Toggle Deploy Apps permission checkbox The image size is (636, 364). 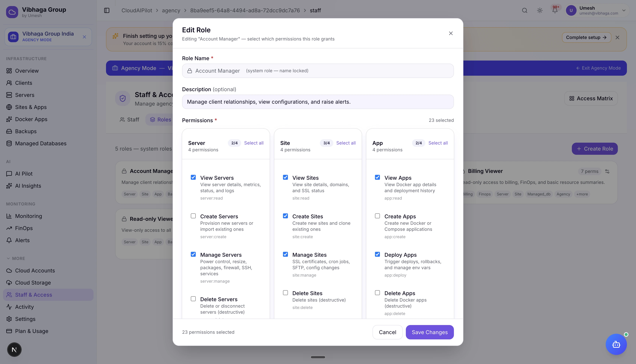(377, 254)
